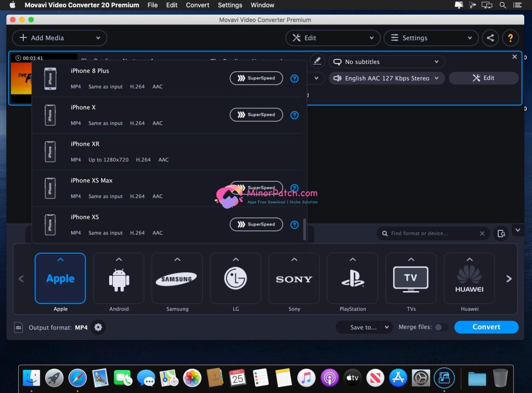This screenshot has height=393, width=532.
Task: Click SuperSpeed for iPhone XS
Action: click(x=256, y=225)
